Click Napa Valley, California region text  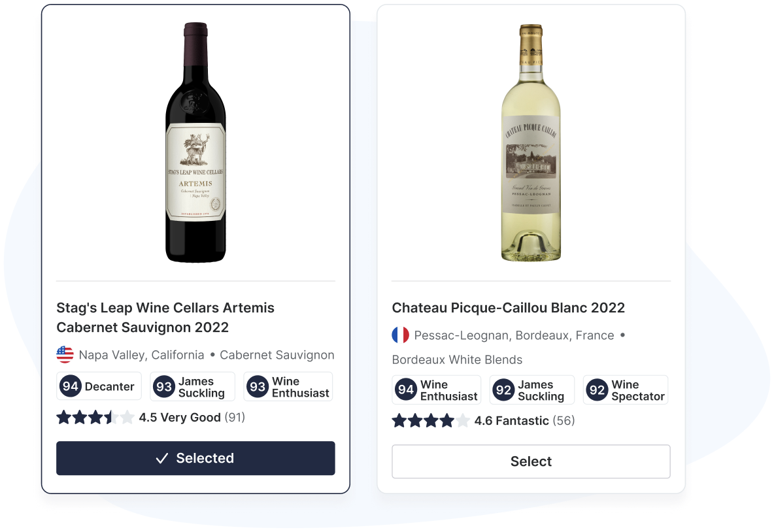pos(141,355)
